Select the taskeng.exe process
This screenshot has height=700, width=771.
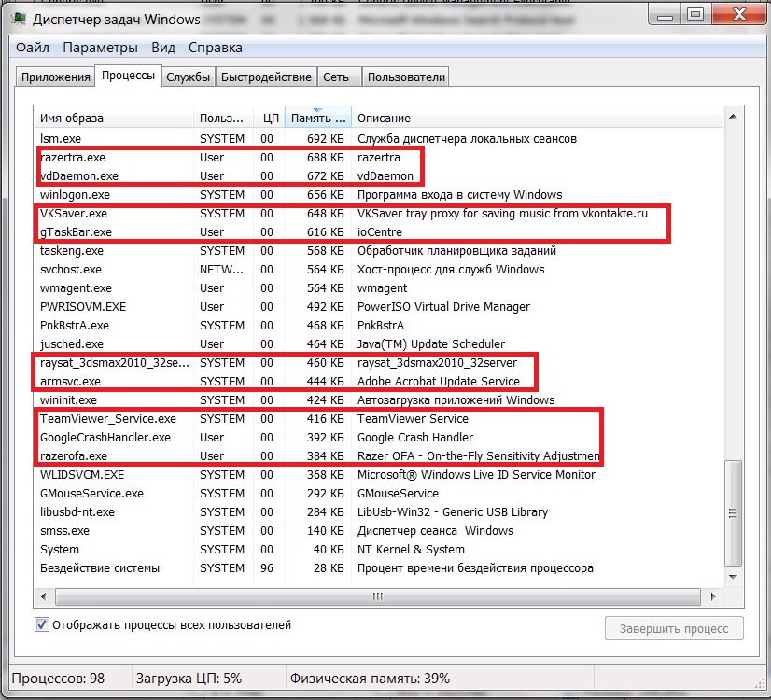tap(379, 251)
